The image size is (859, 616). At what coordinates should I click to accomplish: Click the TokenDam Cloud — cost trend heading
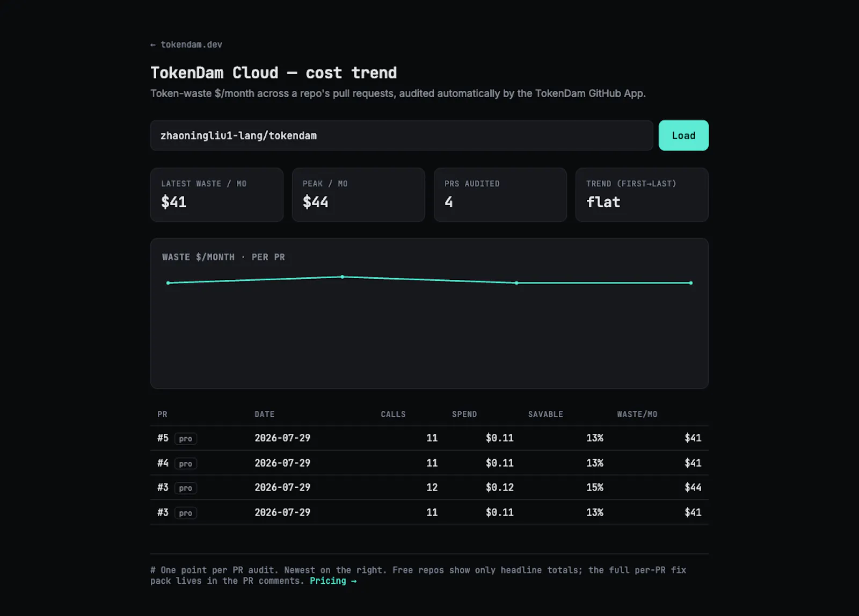click(274, 73)
